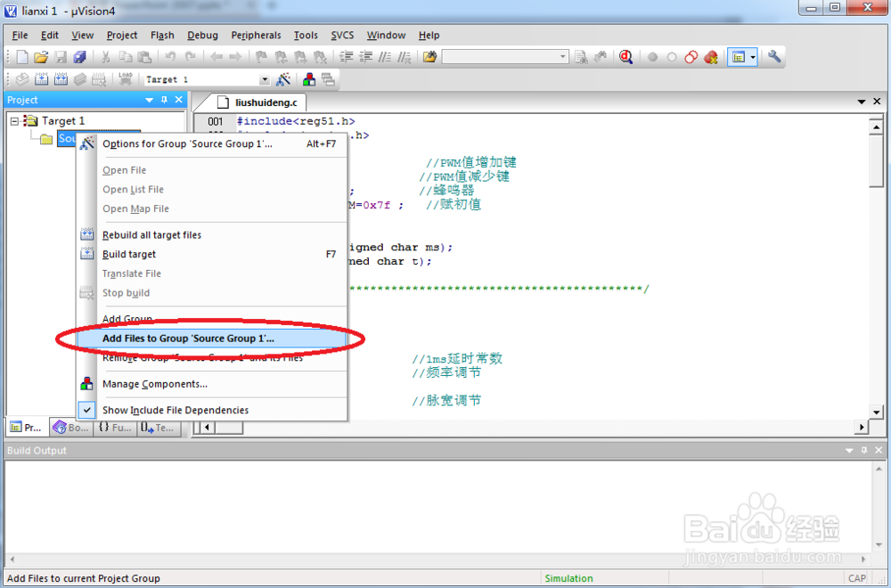The image size is (891, 588).
Task: Click the editor horizontal scrollbar right arrow
Action: (862, 428)
